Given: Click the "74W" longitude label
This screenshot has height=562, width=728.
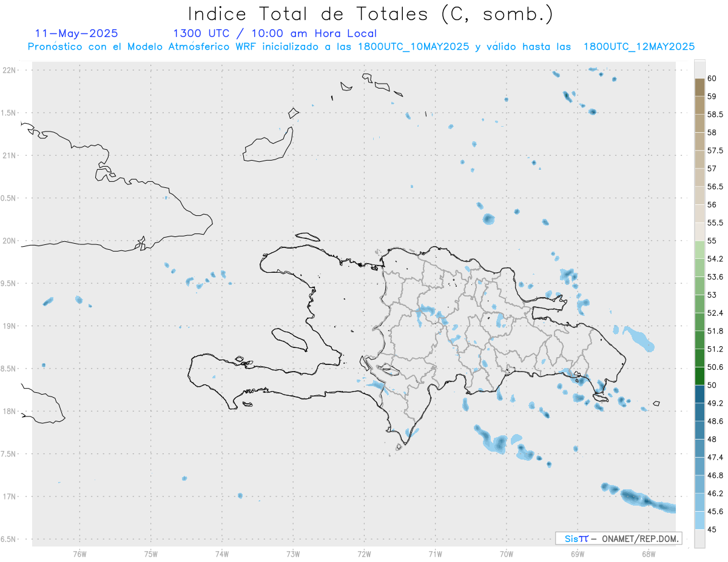Looking at the screenshot, I should (222, 554).
